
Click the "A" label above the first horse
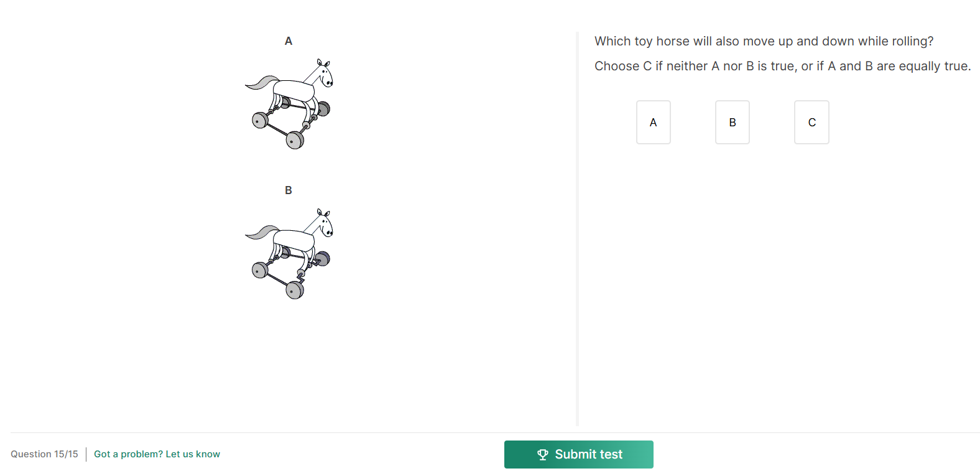289,41
